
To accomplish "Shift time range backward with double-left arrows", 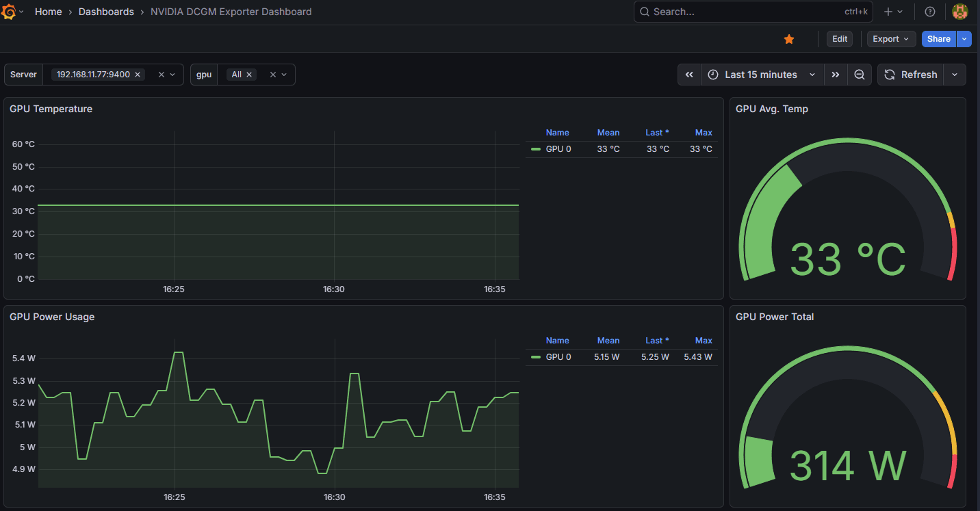I will click(689, 75).
